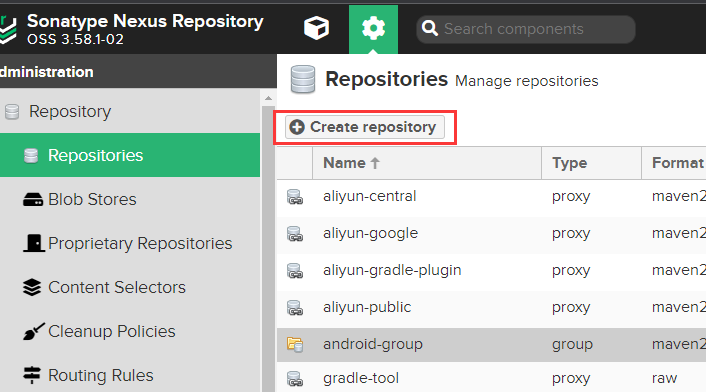
Task: Focus the Search components field
Action: [525, 29]
